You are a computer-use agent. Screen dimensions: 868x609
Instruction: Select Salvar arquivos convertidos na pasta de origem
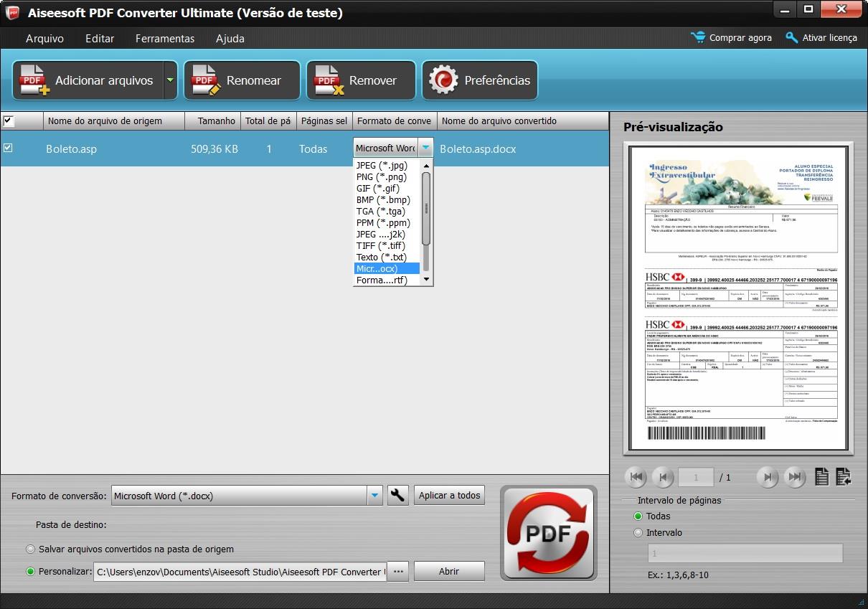click(x=30, y=549)
